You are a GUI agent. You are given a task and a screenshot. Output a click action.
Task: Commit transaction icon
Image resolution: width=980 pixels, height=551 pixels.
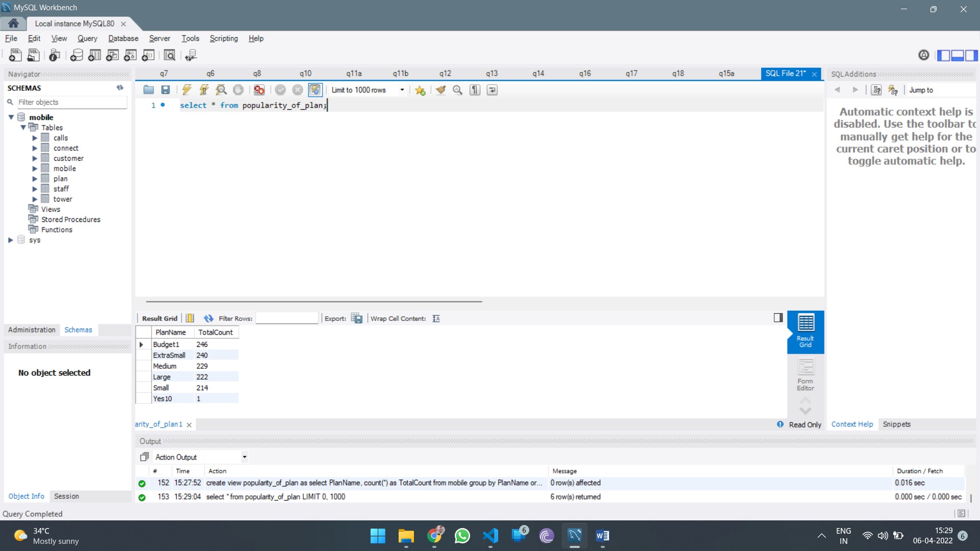280,90
